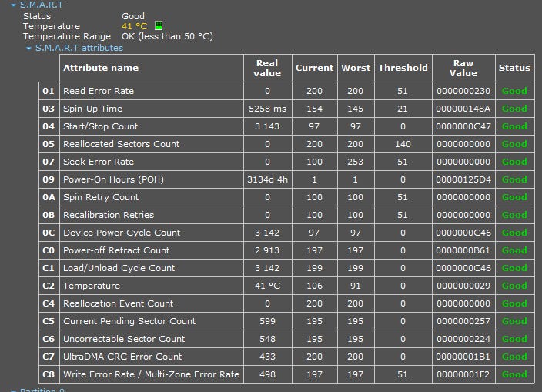Click raw value 0000000224
Image resolution: width=542 pixels, height=392 pixels.
463,339
